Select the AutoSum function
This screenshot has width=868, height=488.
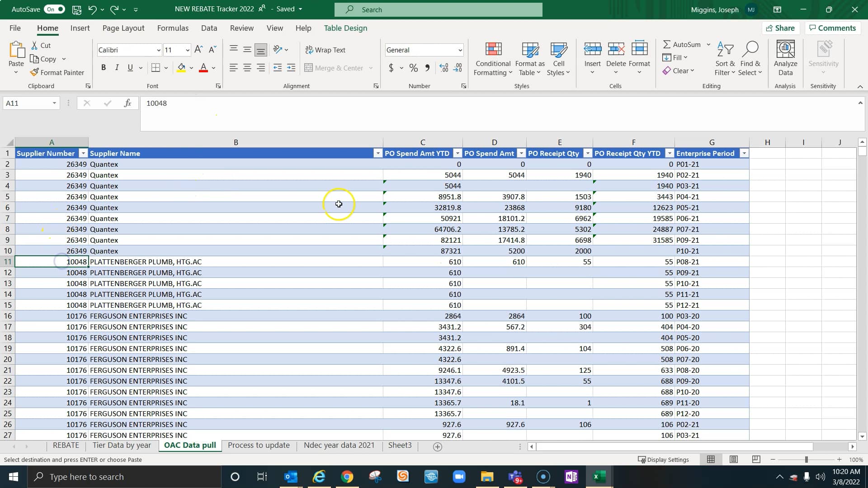tap(684, 44)
